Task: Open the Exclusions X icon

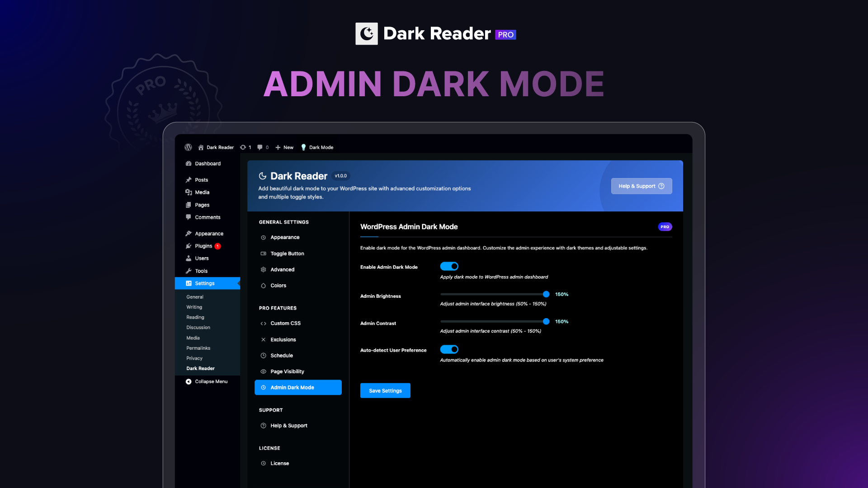Action: point(264,339)
